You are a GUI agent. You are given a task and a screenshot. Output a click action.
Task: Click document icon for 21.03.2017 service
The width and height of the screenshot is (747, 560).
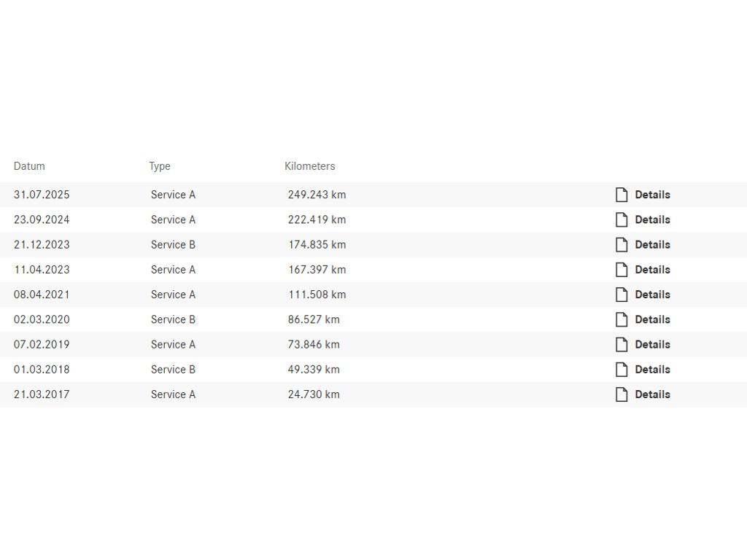[622, 394]
